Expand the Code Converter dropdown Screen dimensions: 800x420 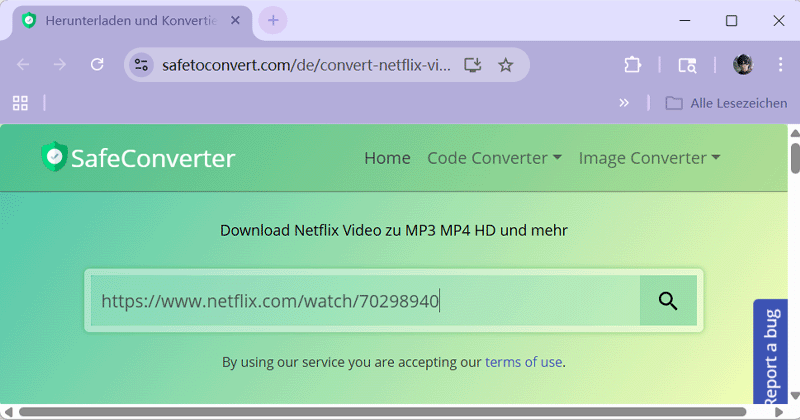pyautogui.click(x=494, y=158)
